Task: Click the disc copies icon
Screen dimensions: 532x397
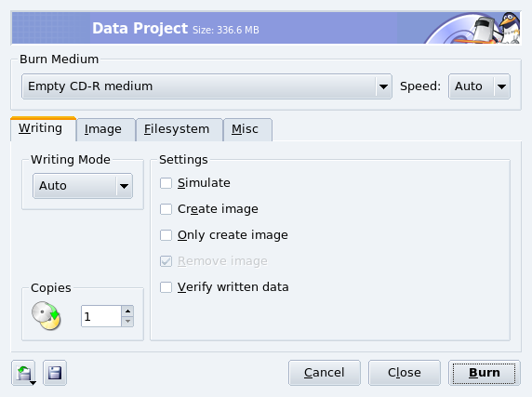Action: coord(47,315)
